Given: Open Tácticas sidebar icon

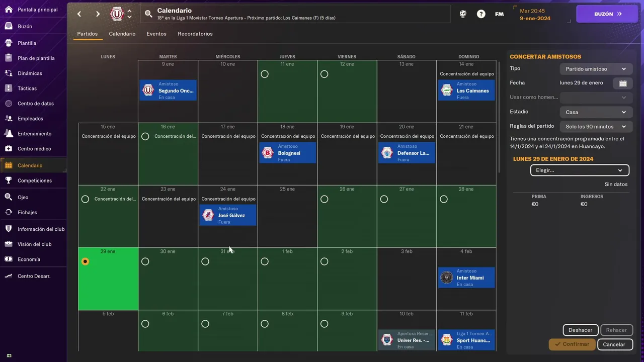Looking at the screenshot, I should (9, 88).
